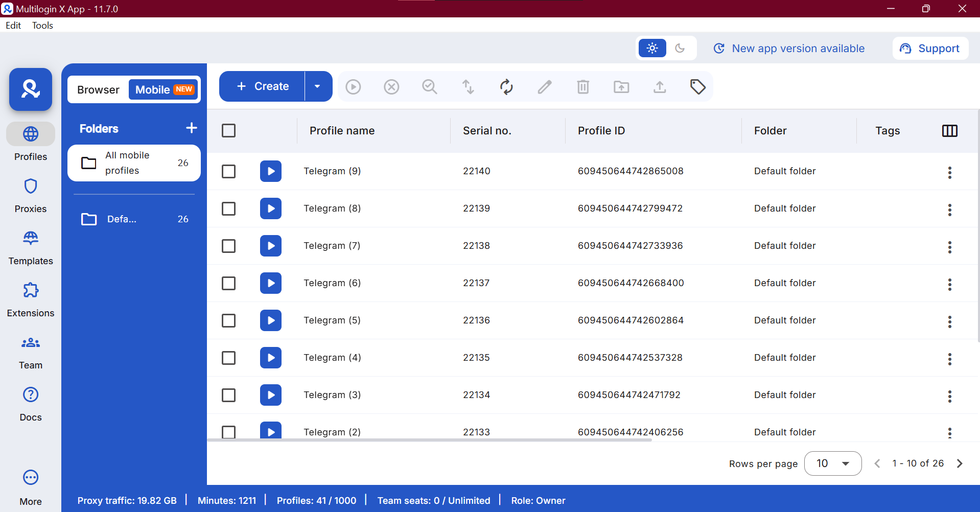Viewport: 980px width, 512px height.
Task: Go to the next page of profiles
Action: 960,463
